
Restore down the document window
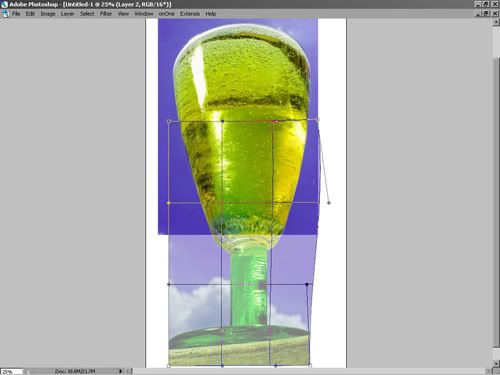486,14
